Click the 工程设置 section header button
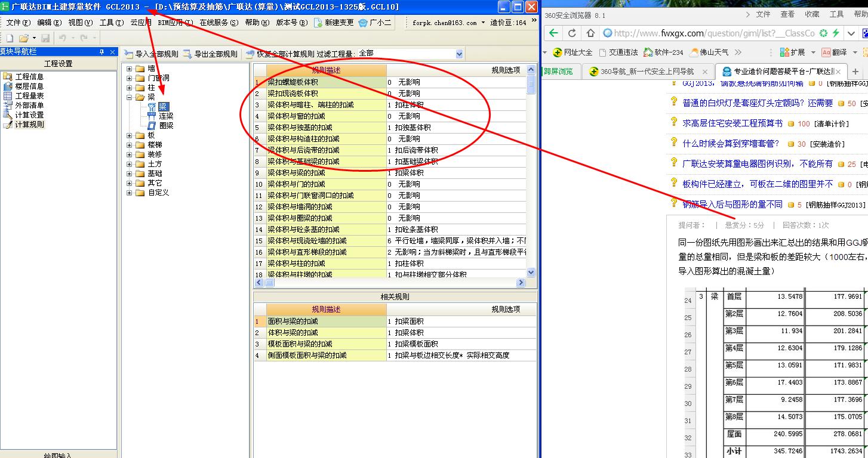 (59, 64)
